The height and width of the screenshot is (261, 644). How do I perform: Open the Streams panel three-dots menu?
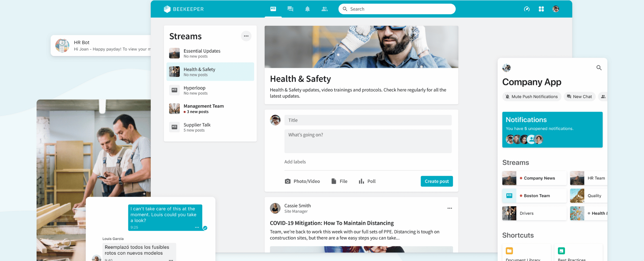(x=246, y=36)
